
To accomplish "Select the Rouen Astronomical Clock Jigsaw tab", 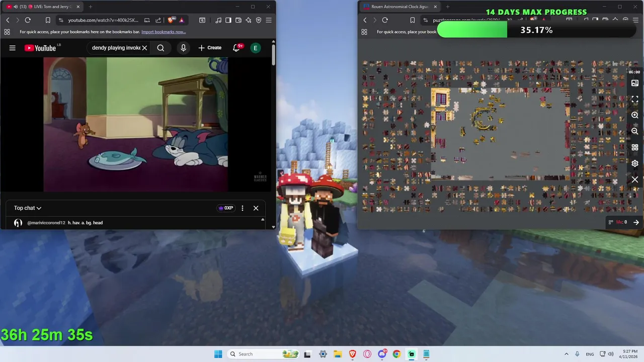I will pyautogui.click(x=400, y=7).
